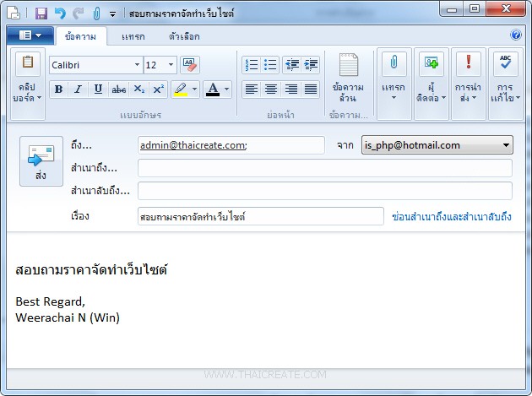Click the Weerachai N (Win) signature text

(x=68, y=317)
